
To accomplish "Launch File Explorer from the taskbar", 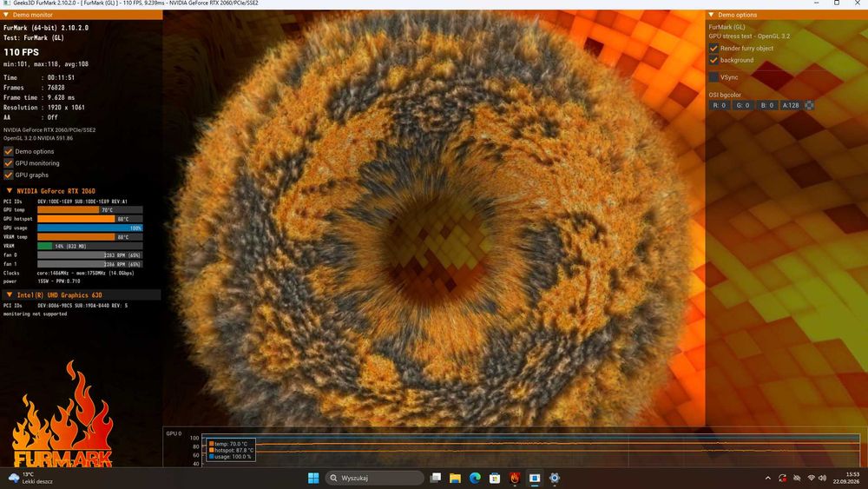I will [x=455, y=478].
